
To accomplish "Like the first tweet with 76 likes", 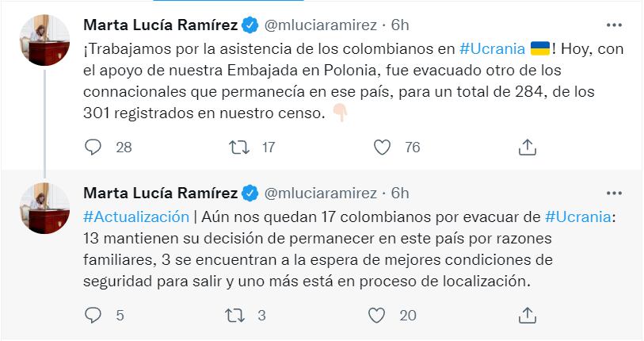I will (383, 147).
